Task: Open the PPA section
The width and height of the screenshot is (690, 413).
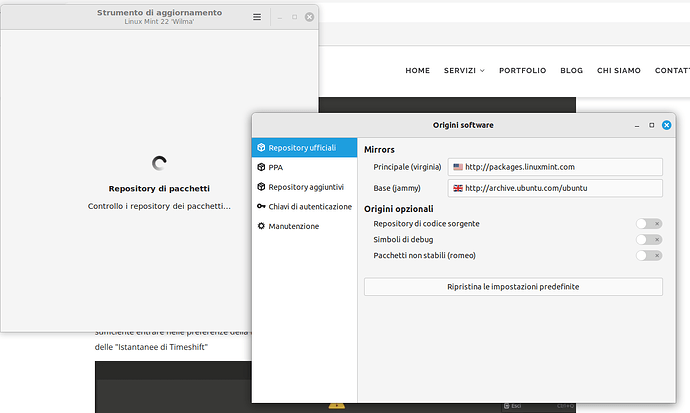Action: [304, 167]
